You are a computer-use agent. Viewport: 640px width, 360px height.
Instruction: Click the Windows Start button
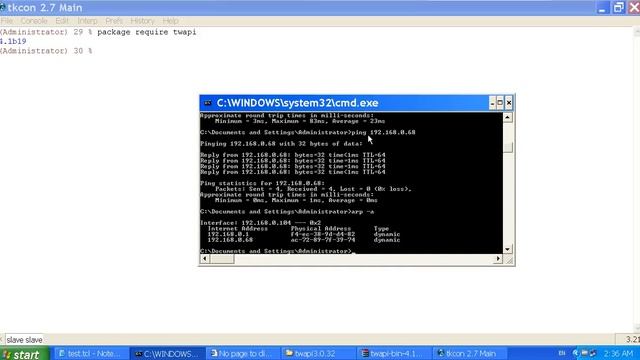click(24, 354)
